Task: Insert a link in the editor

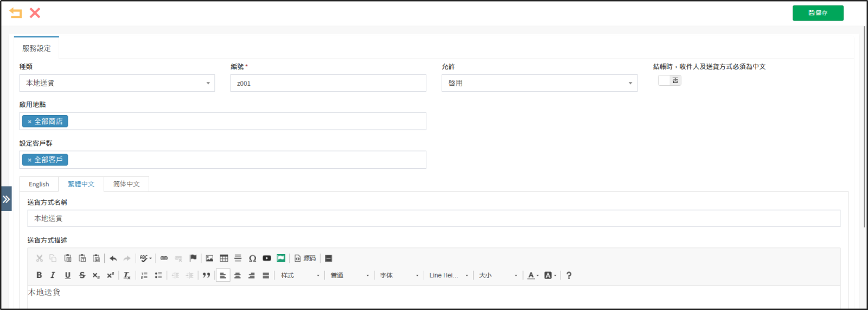Action: [x=164, y=258]
